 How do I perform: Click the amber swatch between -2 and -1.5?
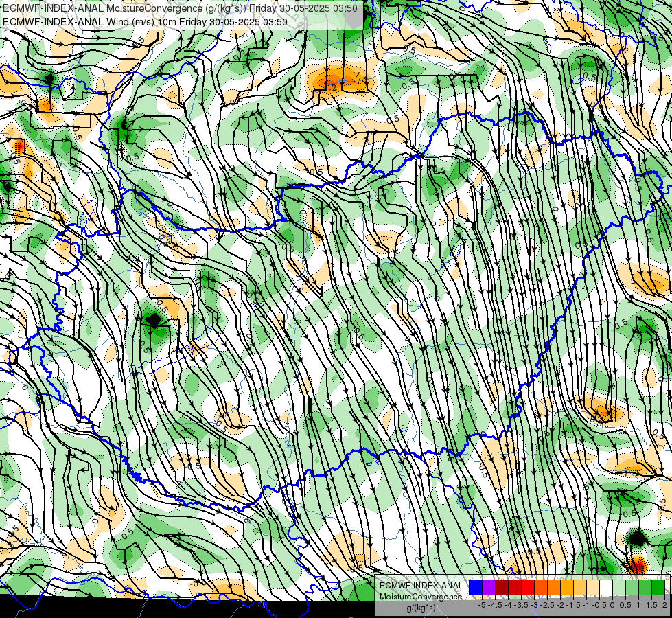click(567, 587)
